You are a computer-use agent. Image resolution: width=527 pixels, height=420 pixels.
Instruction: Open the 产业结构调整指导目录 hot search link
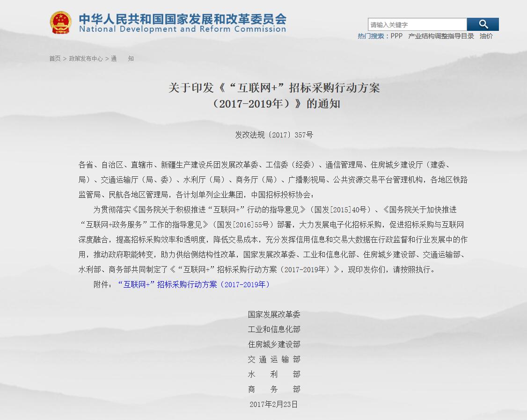tap(441, 36)
